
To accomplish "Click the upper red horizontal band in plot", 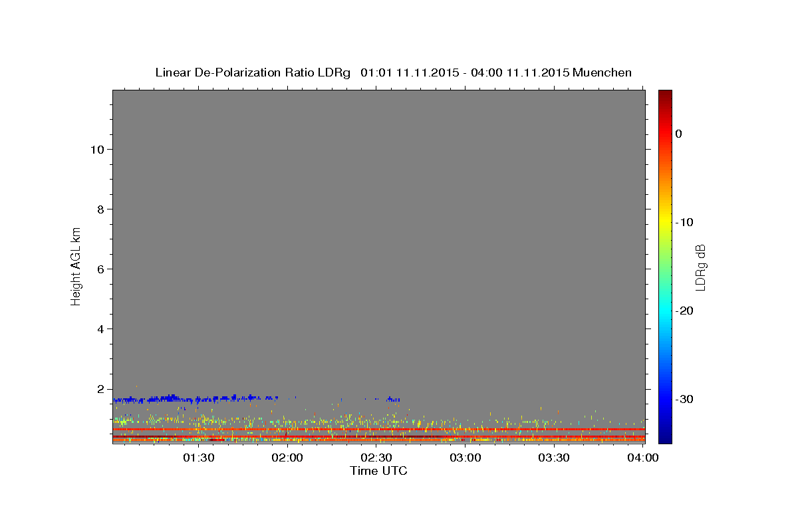I will click(378, 429).
